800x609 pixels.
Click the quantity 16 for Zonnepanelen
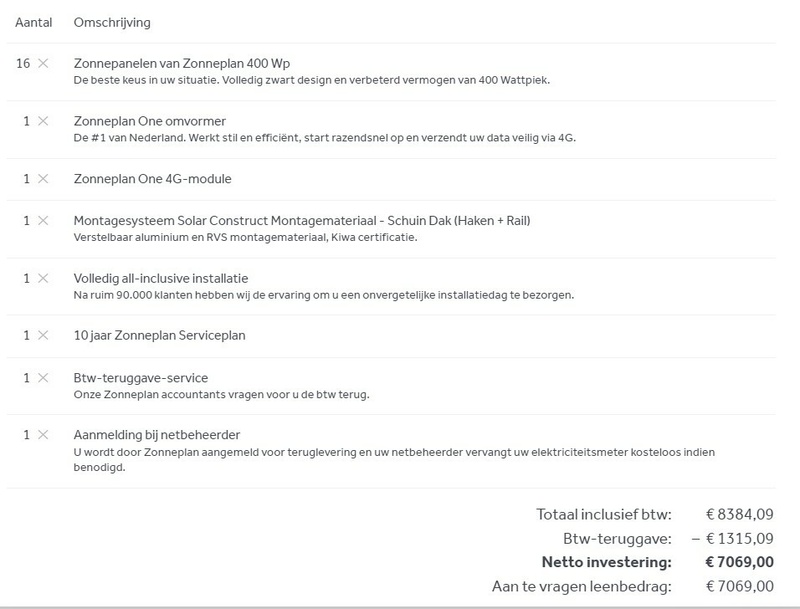coord(23,64)
